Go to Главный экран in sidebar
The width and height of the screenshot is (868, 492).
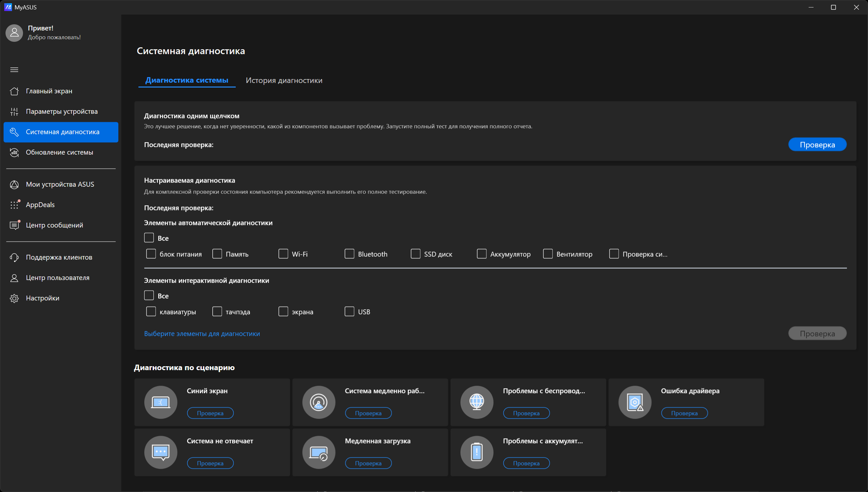[61, 91]
